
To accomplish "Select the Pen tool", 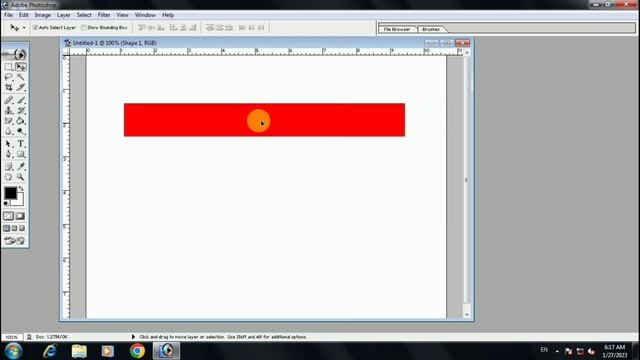I will [9, 154].
